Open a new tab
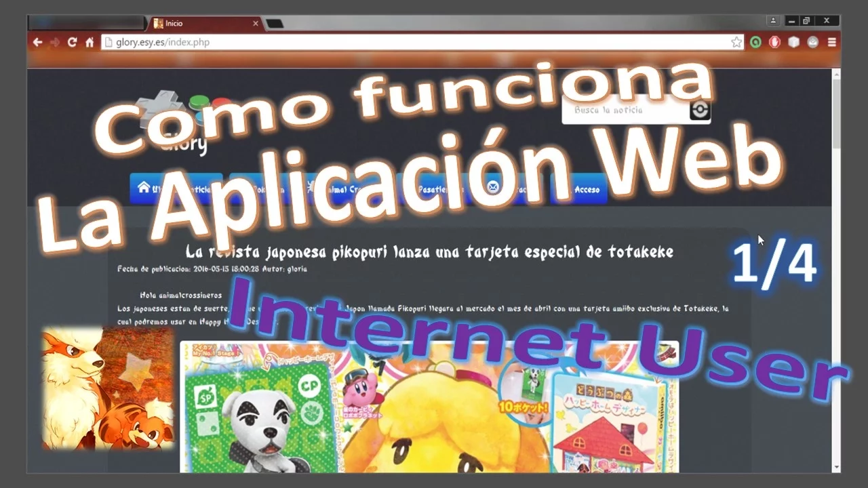This screenshot has width=868, height=488. (275, 24)
